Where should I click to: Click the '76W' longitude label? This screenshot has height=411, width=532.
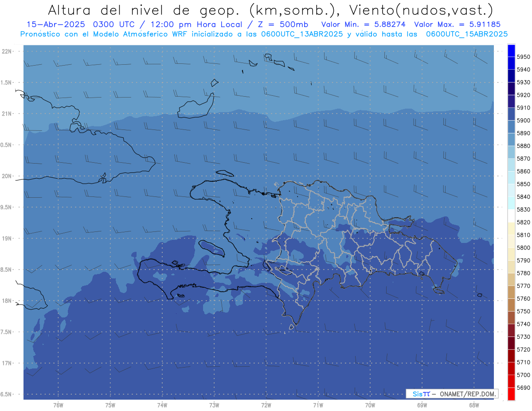point(58,405)
